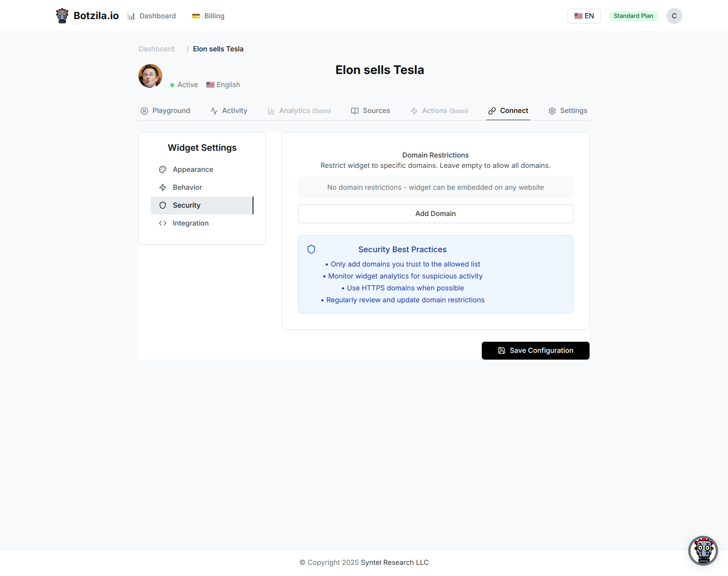The height and width of the screenshot is (576, 728).
Task: Open the floating chatbot robot widget
Action: [703, 551]
